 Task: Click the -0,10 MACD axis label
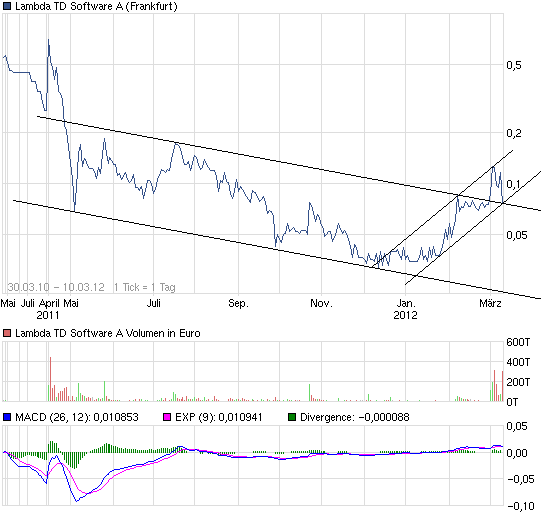click(522, 506)
